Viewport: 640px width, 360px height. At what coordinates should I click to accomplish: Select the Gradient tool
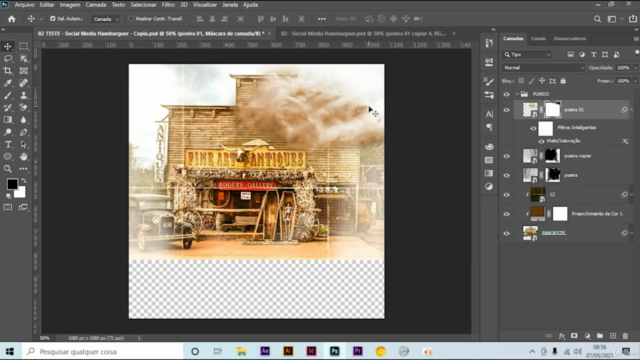point(8,120)
